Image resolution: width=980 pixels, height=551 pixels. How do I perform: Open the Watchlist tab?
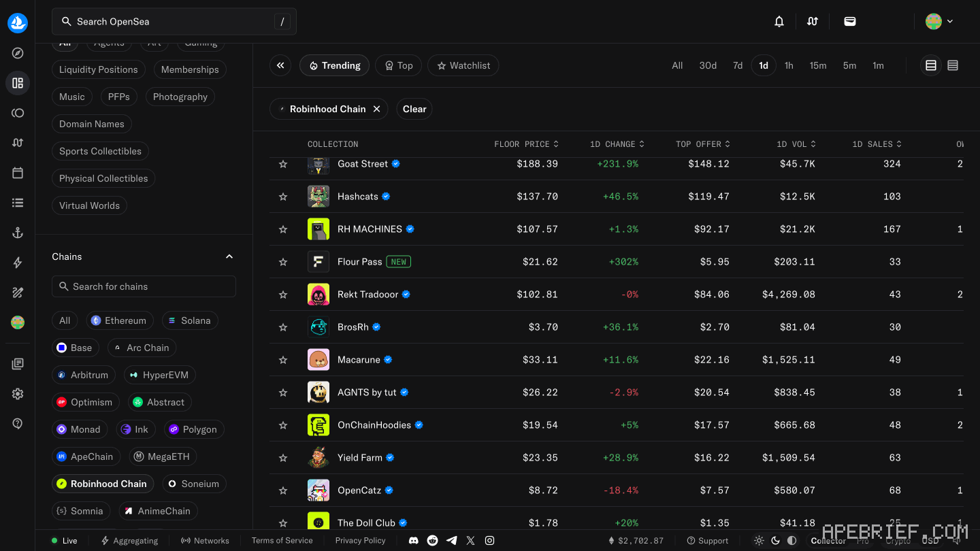(x=463, y=65)
